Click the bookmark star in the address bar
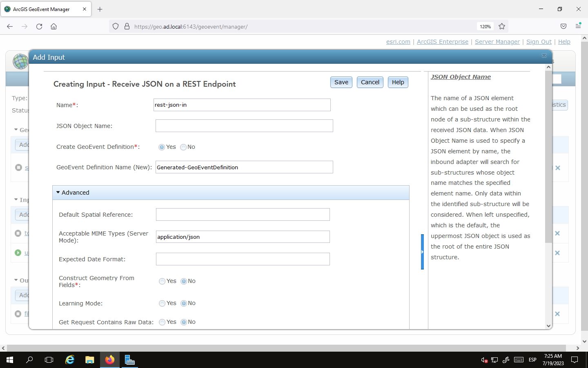Image resolution: width=588 pixels, height=368 pixels. point(501,26)
